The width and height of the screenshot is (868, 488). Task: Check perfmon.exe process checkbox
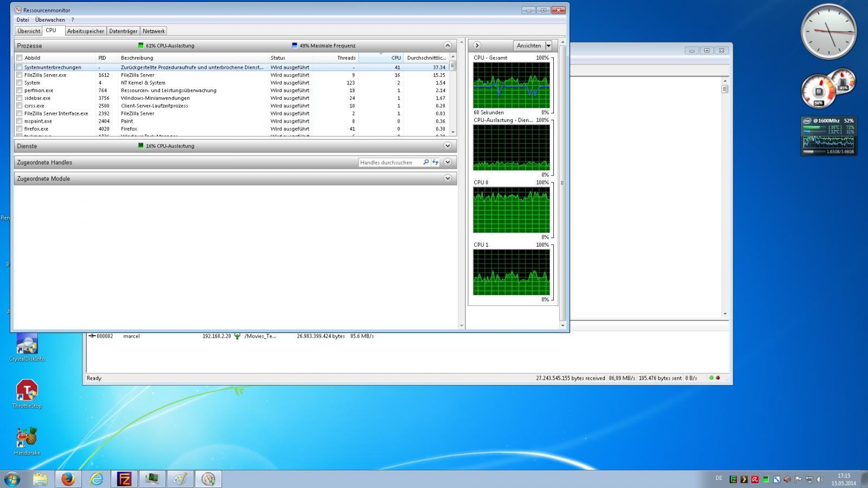click(20, 91)
